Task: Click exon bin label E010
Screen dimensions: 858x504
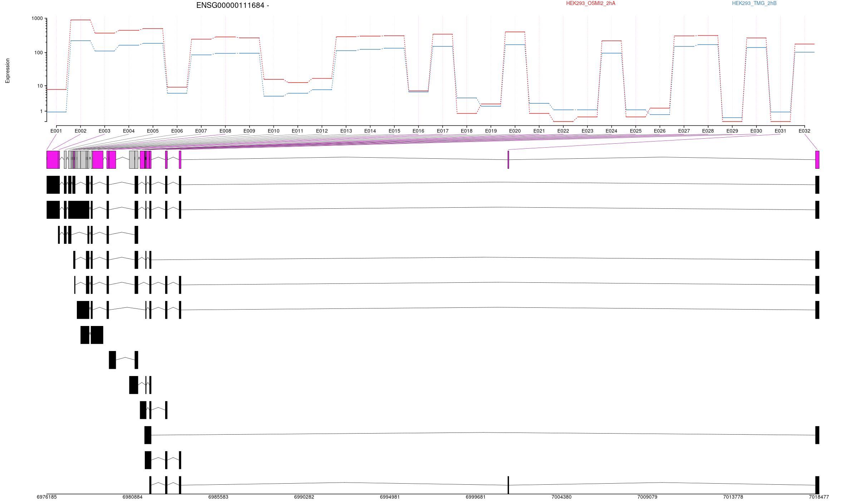Action: tap(273, 131)
